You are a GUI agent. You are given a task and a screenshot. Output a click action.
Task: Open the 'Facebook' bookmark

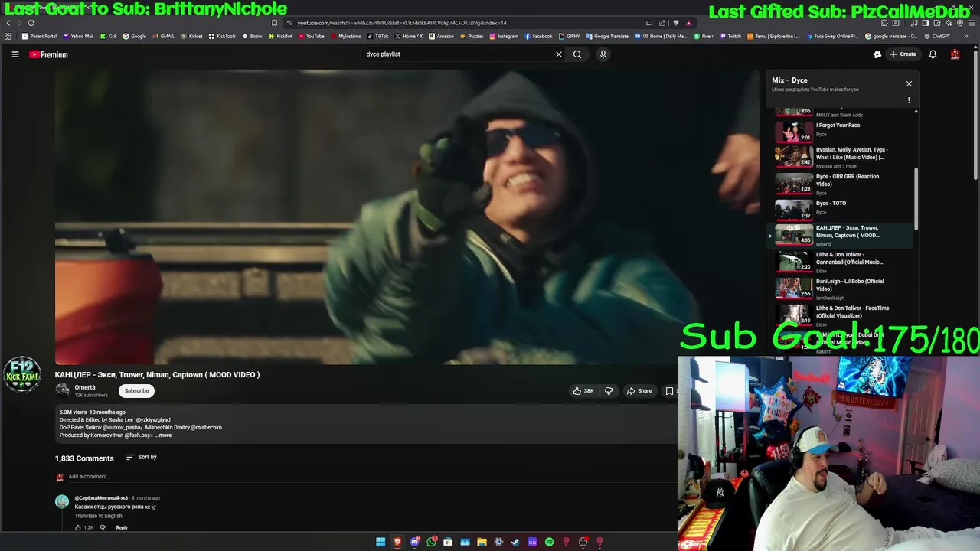coord(538,36)
